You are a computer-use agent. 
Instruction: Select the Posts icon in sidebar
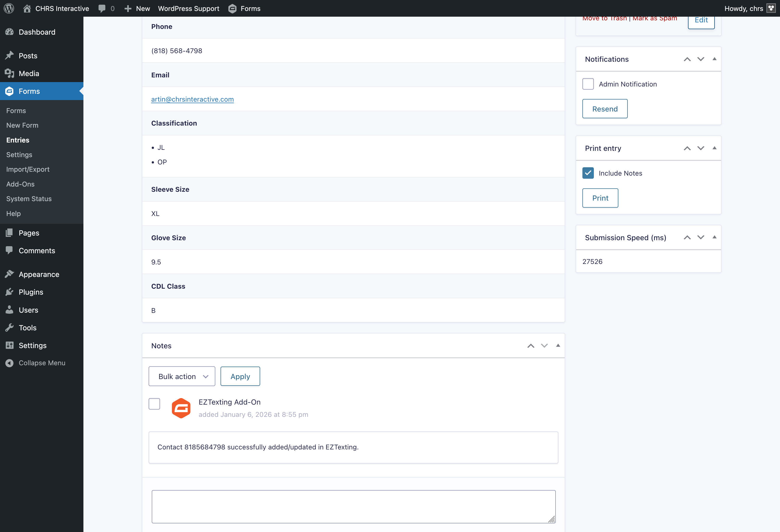(x=10, y=56)
